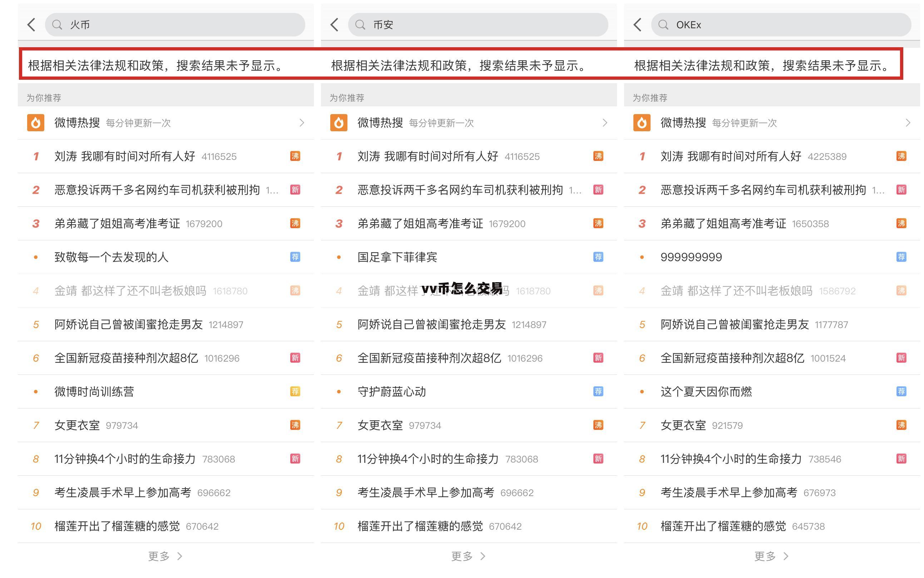The width and height of the screenshot is (924, 578).
Task: Show 更多 hot searches in 币安 panel
Action: click(x=468, y=556)
